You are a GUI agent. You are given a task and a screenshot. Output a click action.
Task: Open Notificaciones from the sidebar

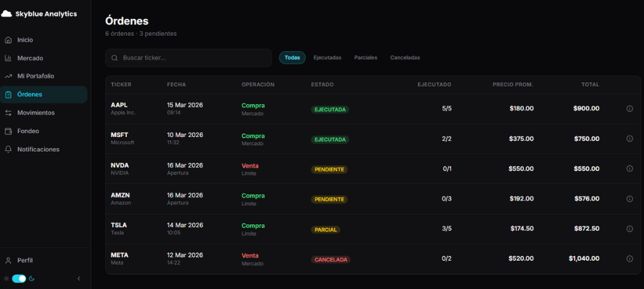pos(43,150)
